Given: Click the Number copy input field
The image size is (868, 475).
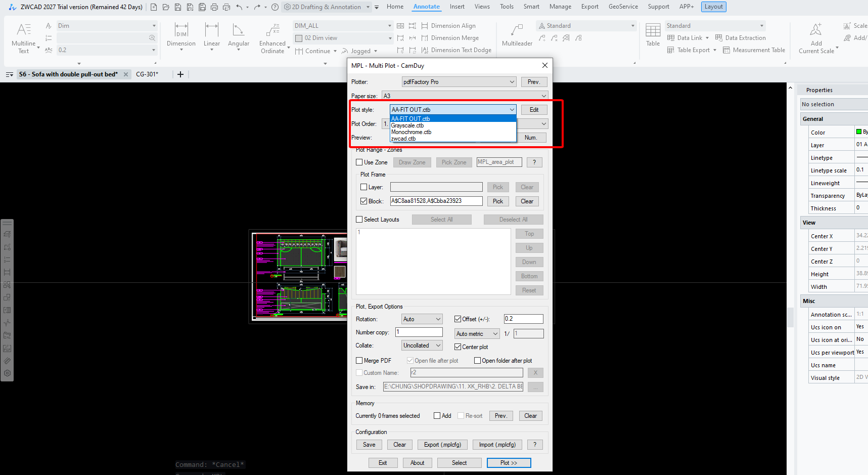Looking at the screenshot, I should (x=419, y=332).
